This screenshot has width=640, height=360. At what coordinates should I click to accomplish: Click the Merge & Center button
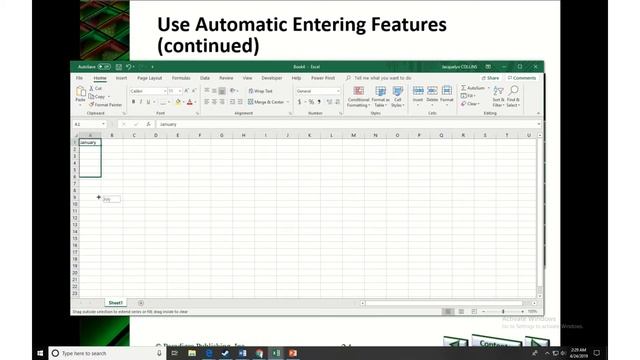click(x=265, y=102)
